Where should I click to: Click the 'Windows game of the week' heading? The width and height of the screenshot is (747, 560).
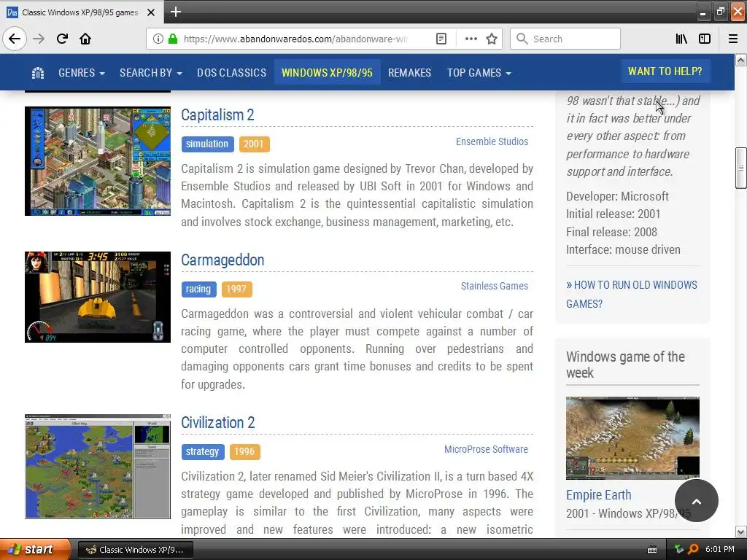[625, 365]
